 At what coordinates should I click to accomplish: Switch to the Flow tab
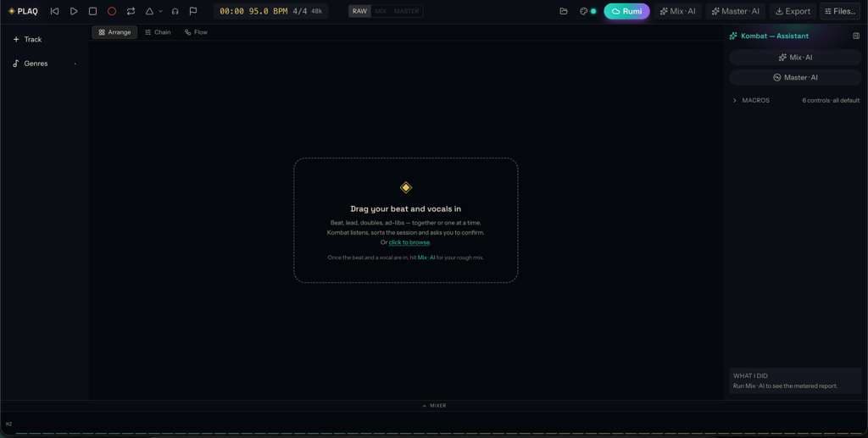(x=196, y=32)
